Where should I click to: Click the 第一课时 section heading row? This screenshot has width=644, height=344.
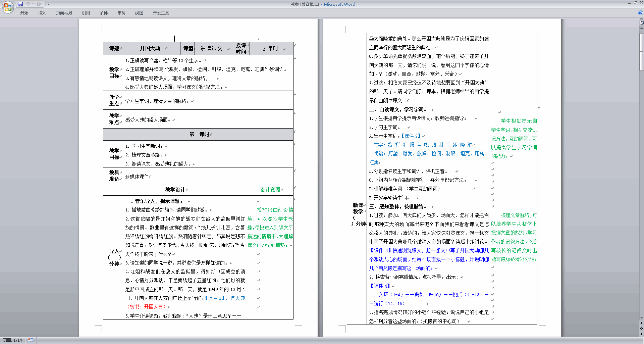[199, 134]
